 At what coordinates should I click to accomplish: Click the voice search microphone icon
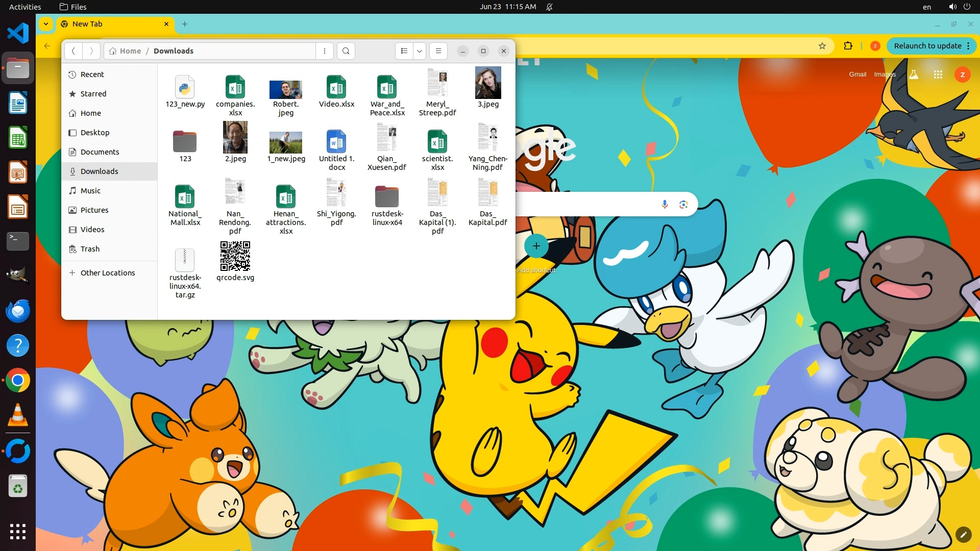click(x=665, y=205)
